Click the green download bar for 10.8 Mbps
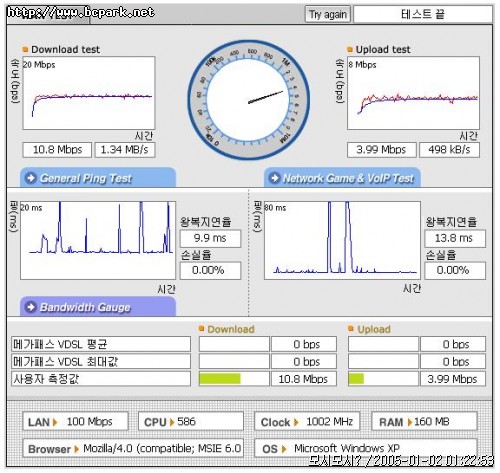500x473 pixels. tap(220, 379)
